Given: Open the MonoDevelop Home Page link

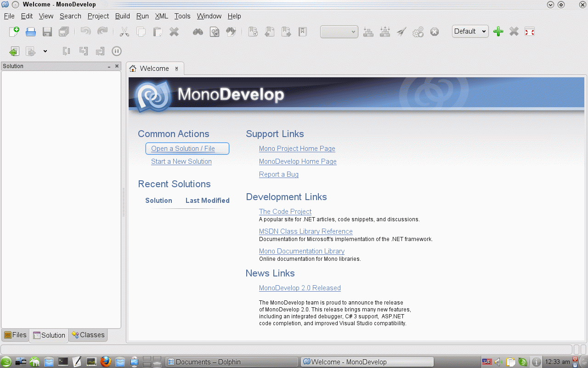Looking at the screenshot, I should pos(298,161).
